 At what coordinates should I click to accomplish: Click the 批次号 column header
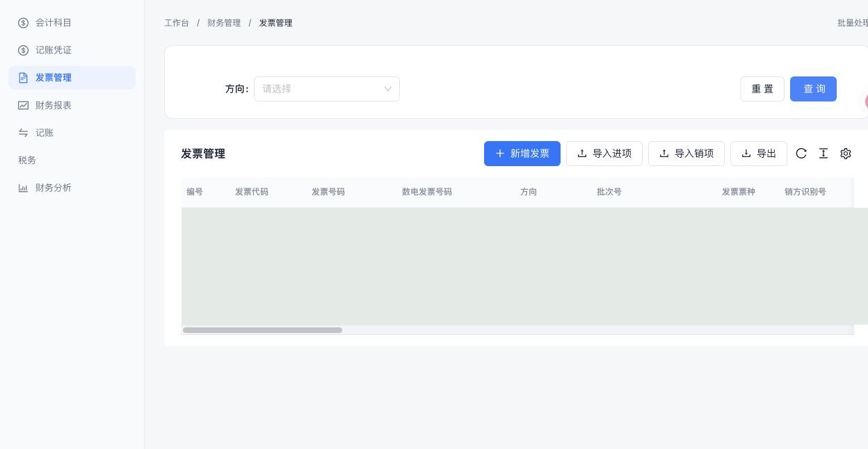(x=609, y=192)
